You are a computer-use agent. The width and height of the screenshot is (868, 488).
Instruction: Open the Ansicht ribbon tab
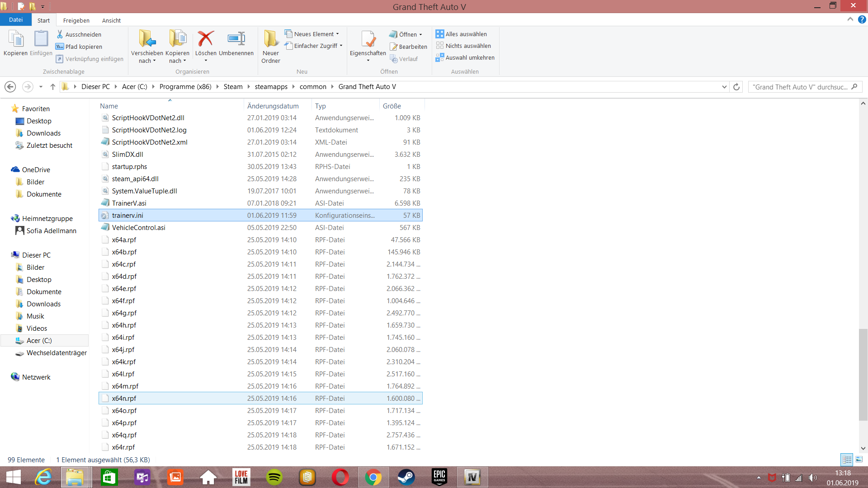coord(111,20)
